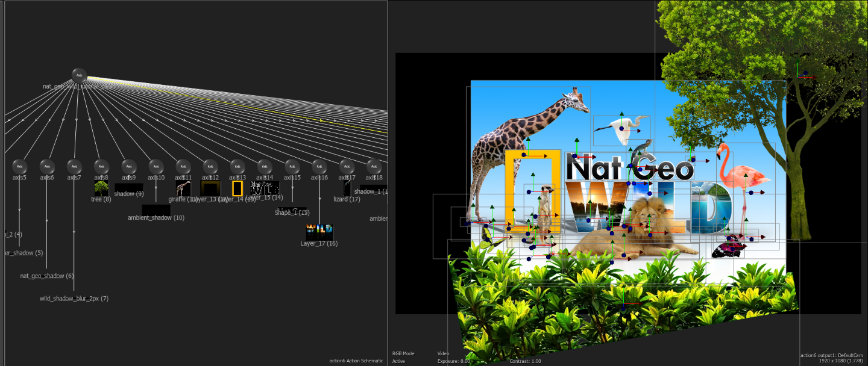Select the axis16 node above Layer_17
This screenshot has width=868, height=366.
(319, 166)
